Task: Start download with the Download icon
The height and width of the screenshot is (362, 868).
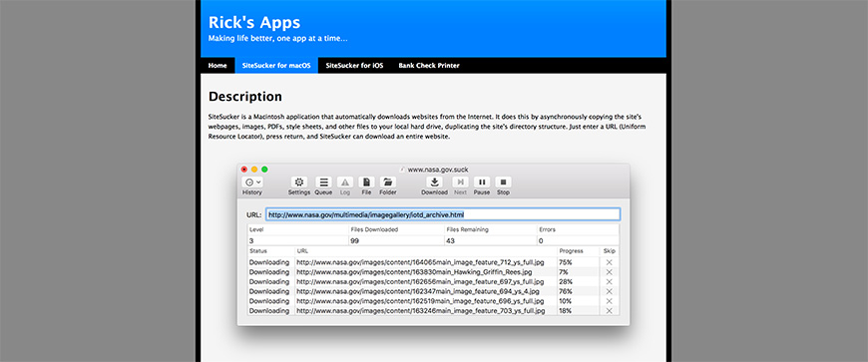Action: coord(435,182)
